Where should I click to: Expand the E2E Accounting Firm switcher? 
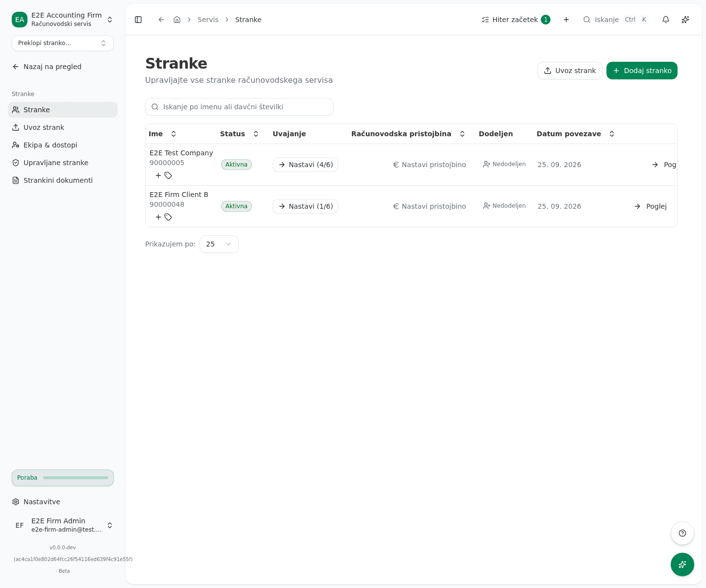pyautogui.click(x=63, y=20)
